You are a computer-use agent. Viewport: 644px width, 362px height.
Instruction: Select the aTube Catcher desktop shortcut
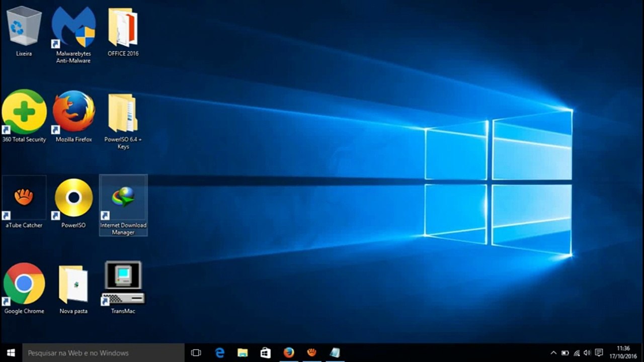pos(24,202)
